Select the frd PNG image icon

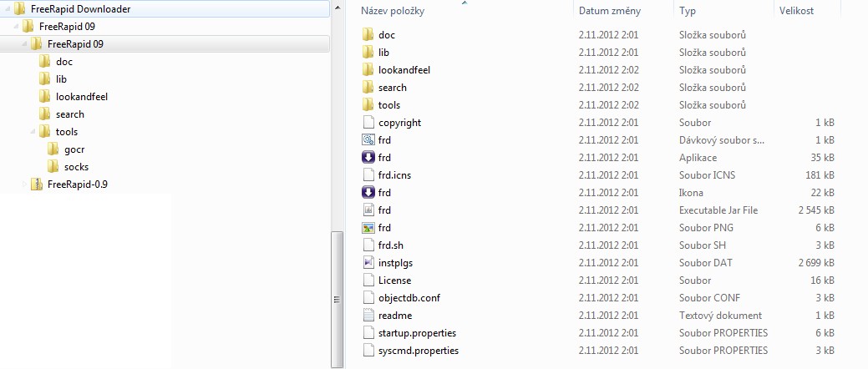(368, 228)
